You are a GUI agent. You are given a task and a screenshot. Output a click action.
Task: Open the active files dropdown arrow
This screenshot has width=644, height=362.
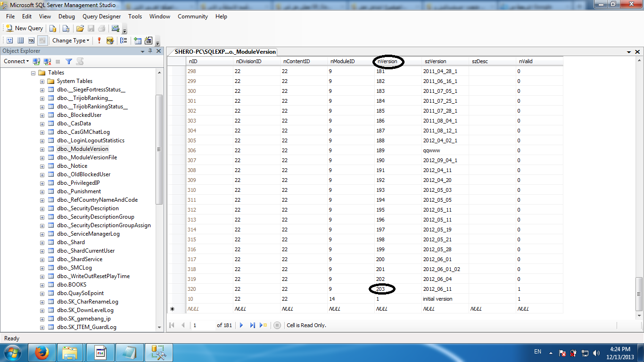click(629, 52)
